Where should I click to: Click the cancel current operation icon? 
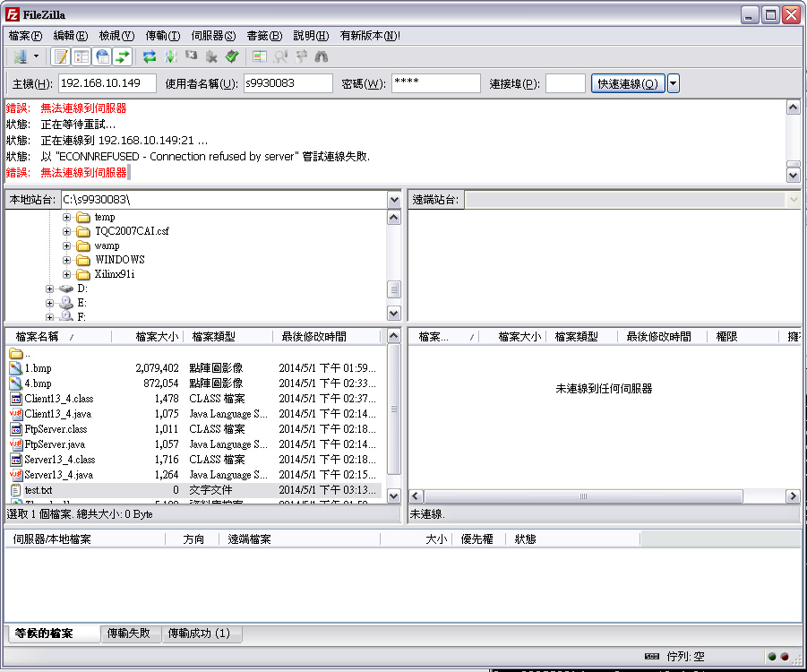point(191,56)
